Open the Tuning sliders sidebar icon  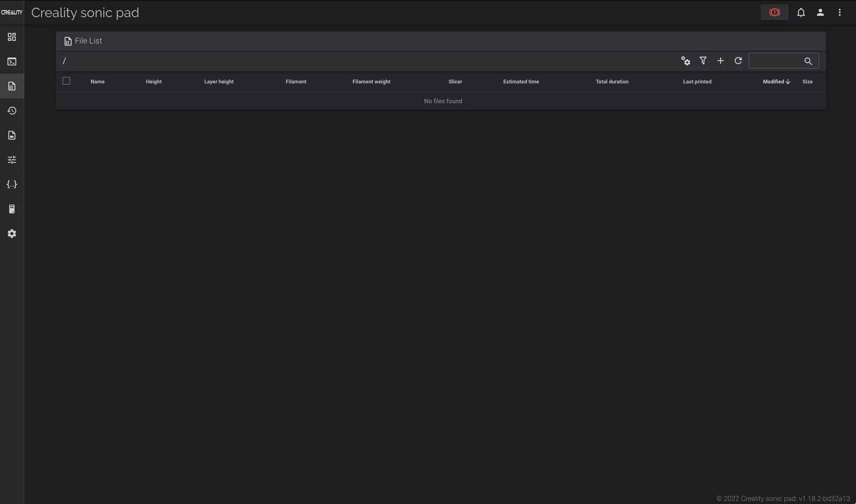click(x=12, y=160)
